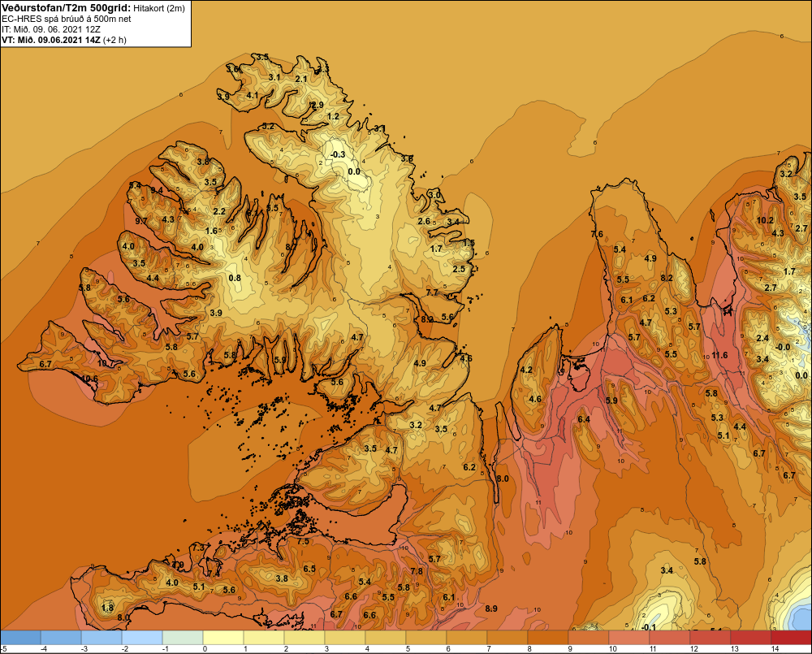Click the 7.3 temperature value

click(198, 548)
